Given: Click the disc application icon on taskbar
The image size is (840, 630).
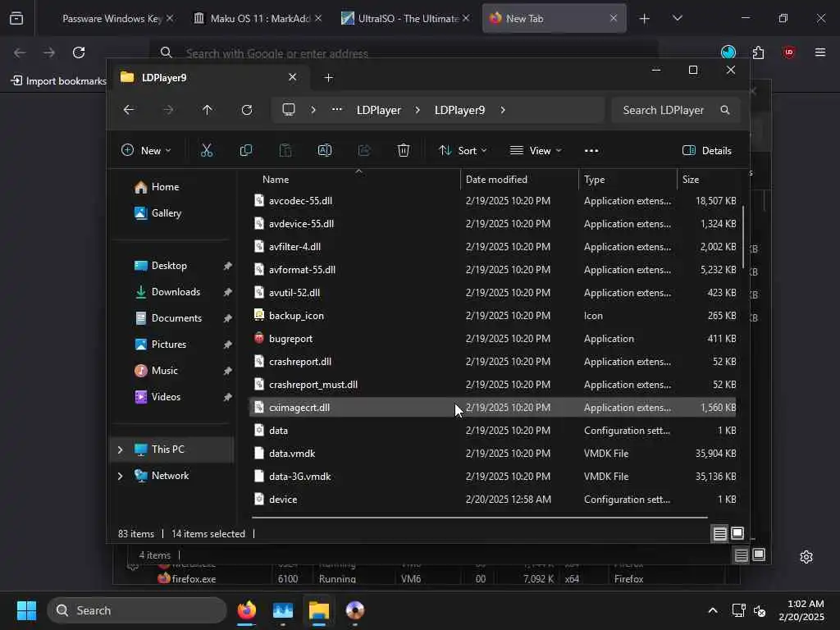Looking at the screenshot, I should (x=355, y=610).
